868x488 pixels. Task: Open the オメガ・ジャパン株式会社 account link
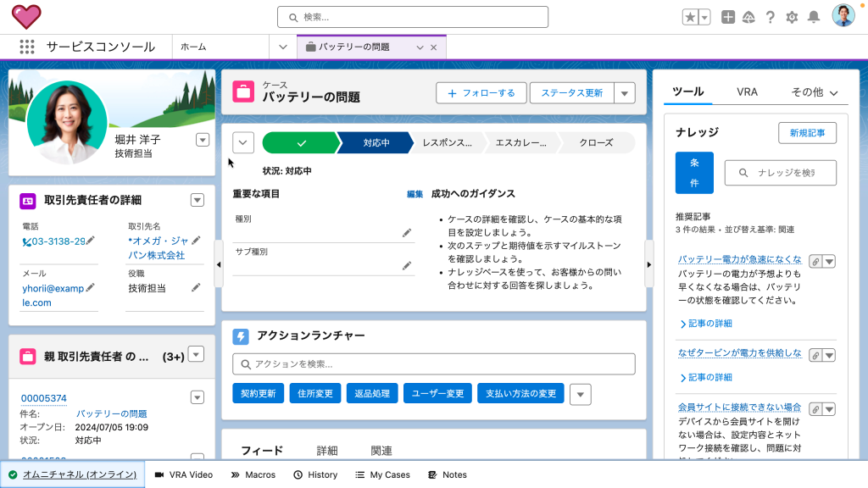pos(157,248)
